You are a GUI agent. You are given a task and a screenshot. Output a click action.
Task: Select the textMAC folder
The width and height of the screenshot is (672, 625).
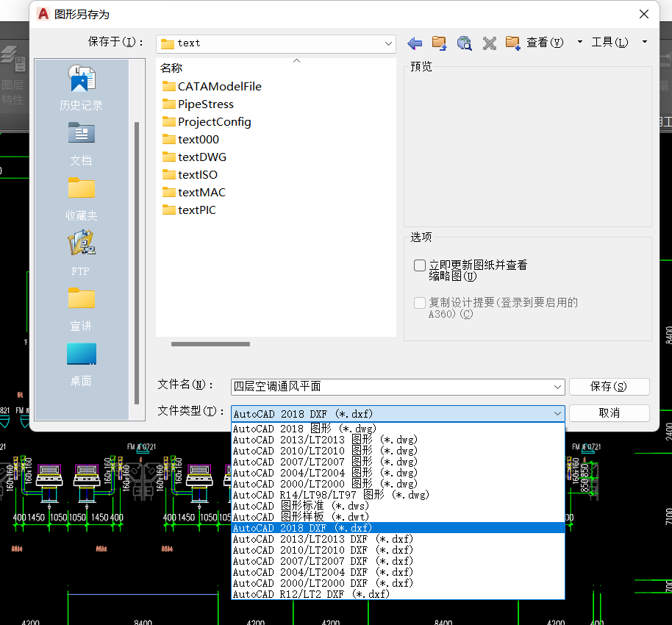coord(194,192)
